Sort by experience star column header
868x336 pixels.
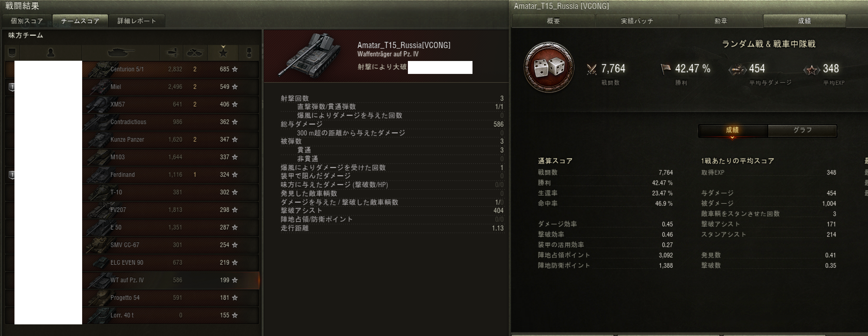(x=223, y=52)
